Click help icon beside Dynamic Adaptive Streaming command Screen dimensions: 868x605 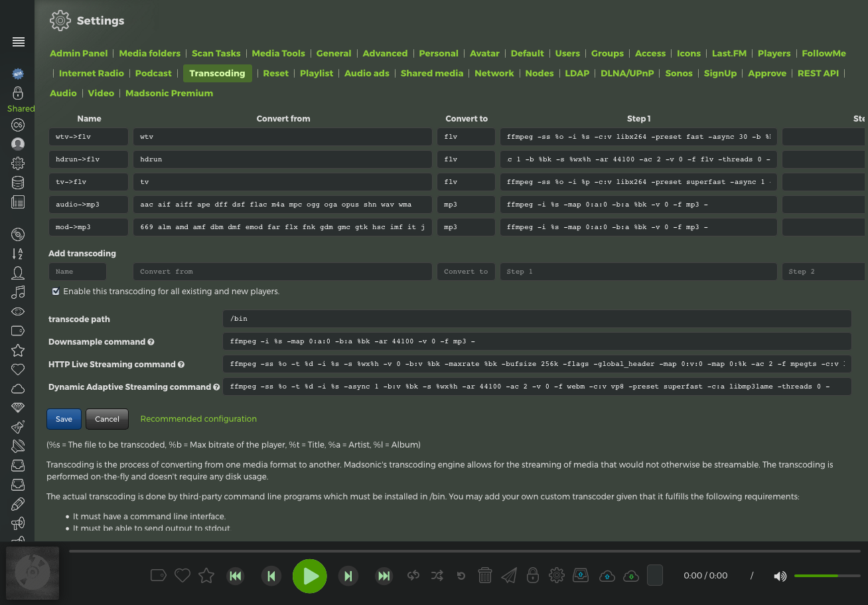(216, 387)
